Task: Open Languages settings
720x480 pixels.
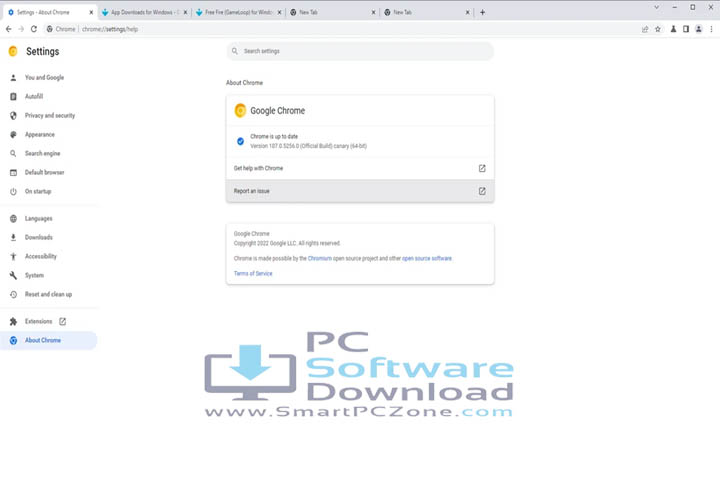Action: [39, 218]
